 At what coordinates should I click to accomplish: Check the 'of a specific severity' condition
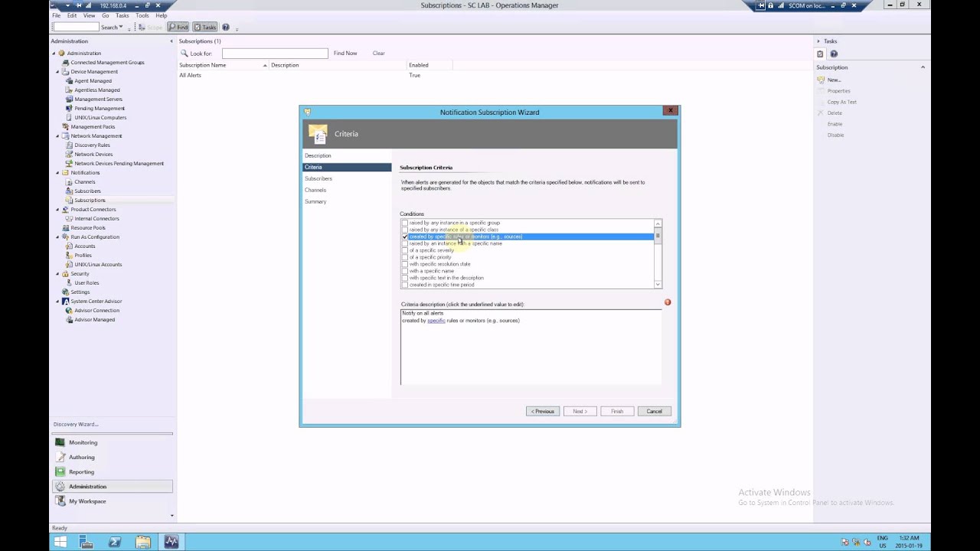[405, 250]
